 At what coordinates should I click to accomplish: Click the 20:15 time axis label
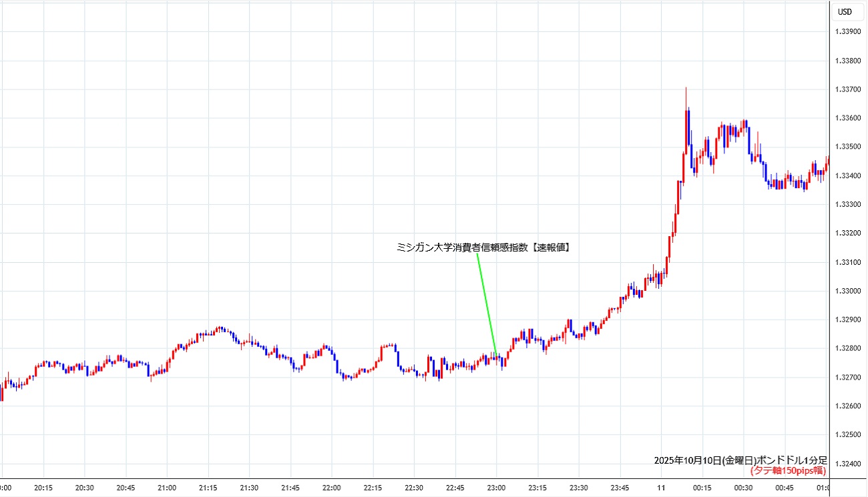(43, 488)
